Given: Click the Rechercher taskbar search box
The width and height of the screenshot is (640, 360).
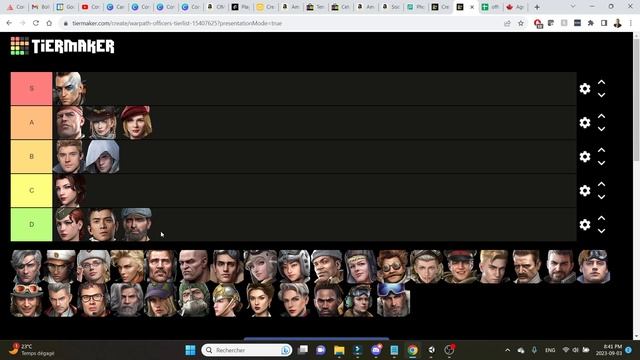Looking at the screenshot, I should [x=247, y=350].
